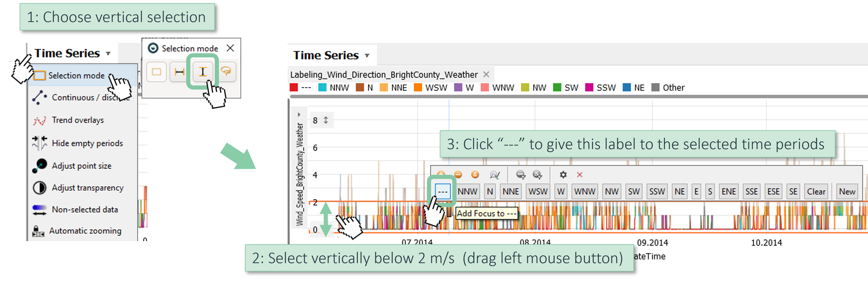The height and width of the screenshot is (283, 868).
Task: Click the red '---' legend color swatch
Action: [294, 88]
